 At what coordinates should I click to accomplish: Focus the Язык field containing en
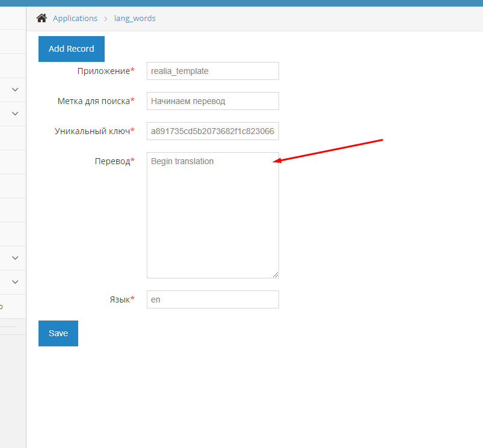coord(212,299)
